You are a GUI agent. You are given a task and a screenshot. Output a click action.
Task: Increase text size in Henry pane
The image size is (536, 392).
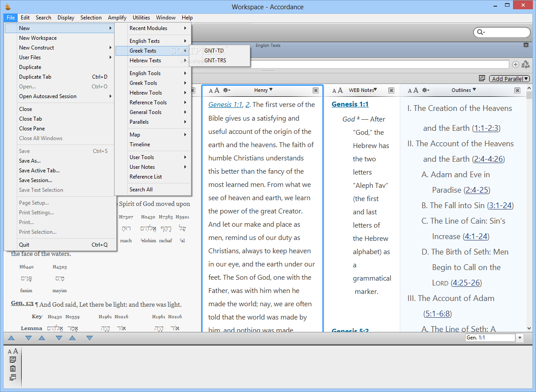(x=217, y=90)
